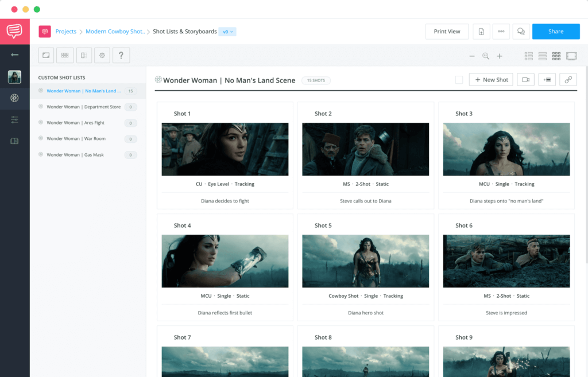Image resolution: width=588 pixels, height=377 pixels.
Task: Toggle the checkbox beside New Shot
Action: (459, 80)
